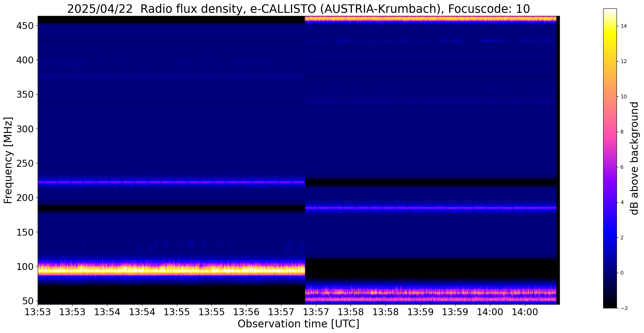This screenshot has height=333, width=644.
Task: Click the thin purple line at 222 MHz
Action: coord(171,182)
